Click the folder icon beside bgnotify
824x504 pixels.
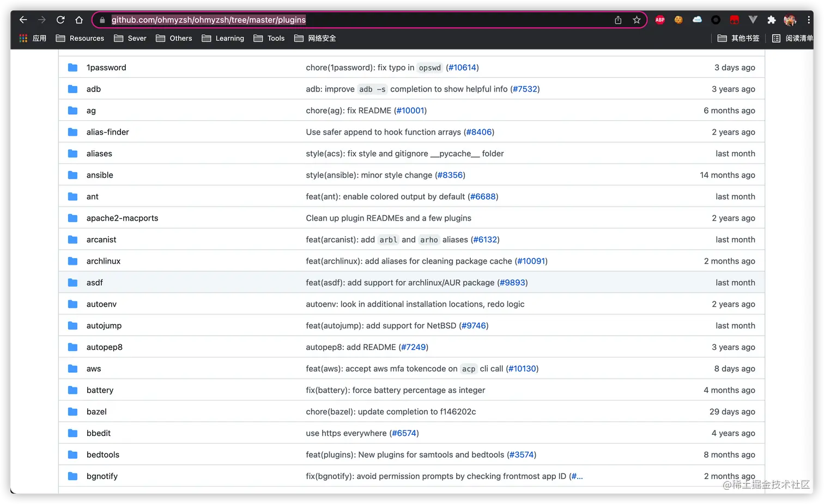tap(72, 476)
